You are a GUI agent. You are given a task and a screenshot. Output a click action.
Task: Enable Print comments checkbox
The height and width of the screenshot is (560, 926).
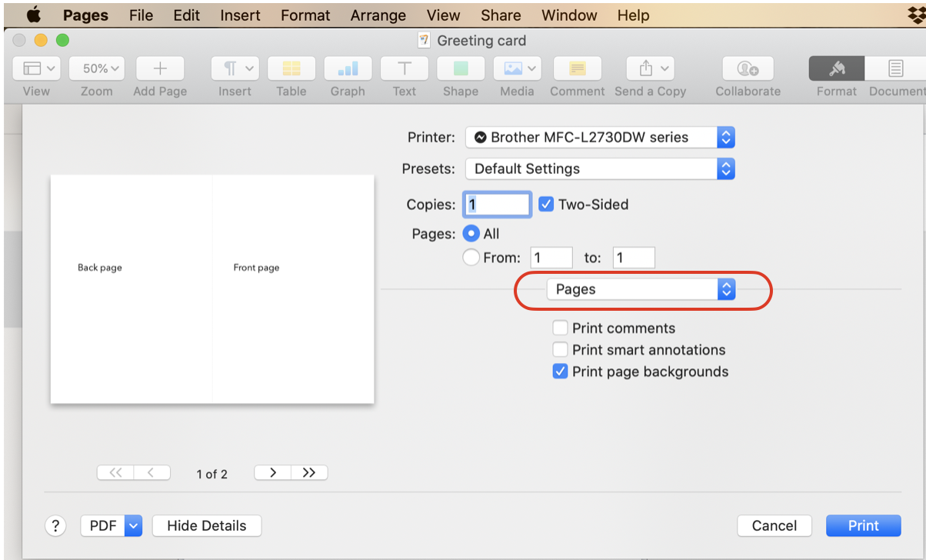point(561,328)
